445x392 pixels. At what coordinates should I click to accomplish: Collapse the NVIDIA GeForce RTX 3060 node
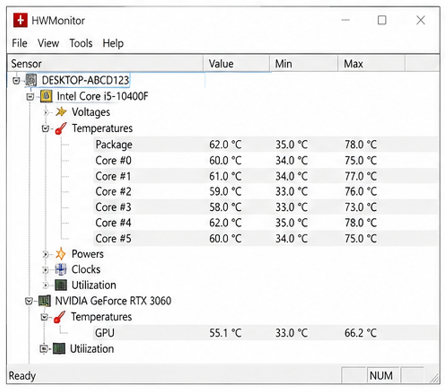(29, 301)
